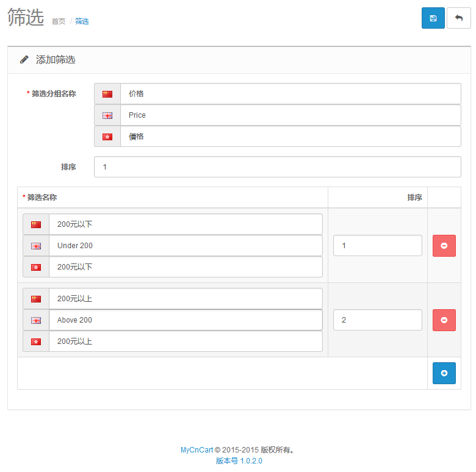476x472 pixels.
Task: Click Hong Kong flag in Under 200 group
Action: pos(36,267)
